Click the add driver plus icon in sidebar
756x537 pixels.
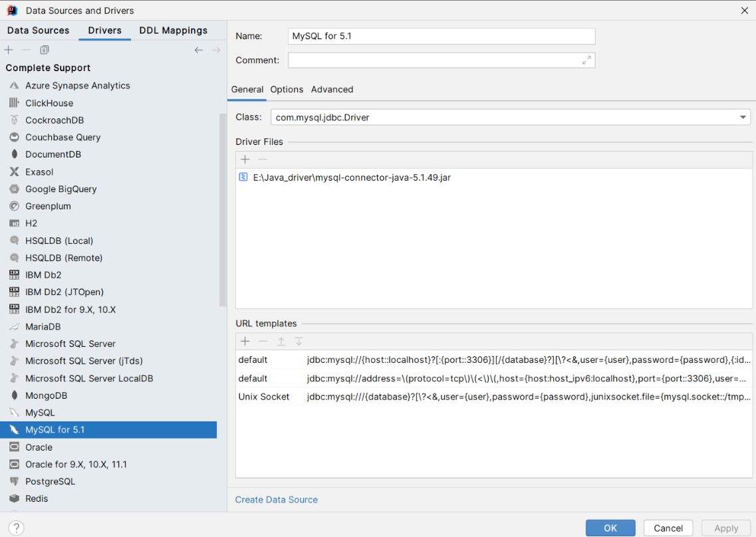tap(9, 50)
